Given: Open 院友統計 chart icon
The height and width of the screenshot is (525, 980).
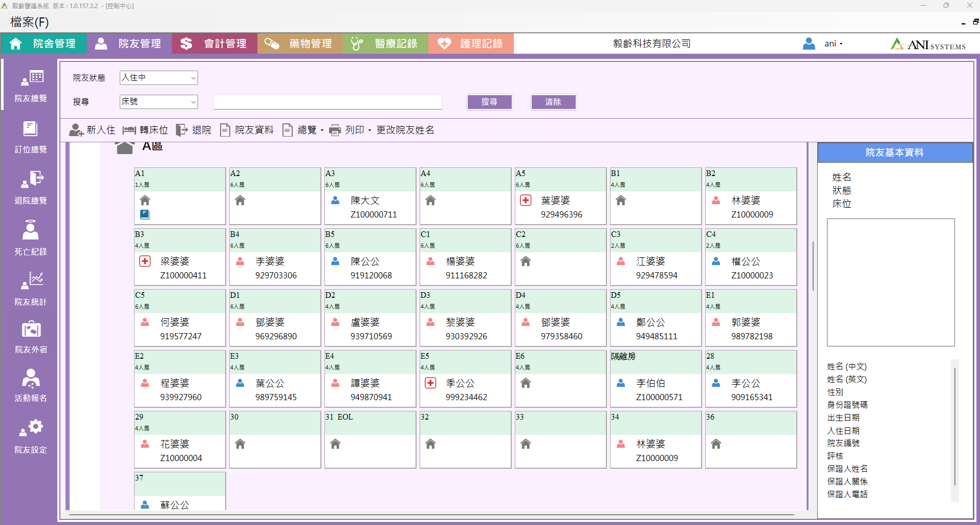Looking at the screenshot, I should point(30,289).
